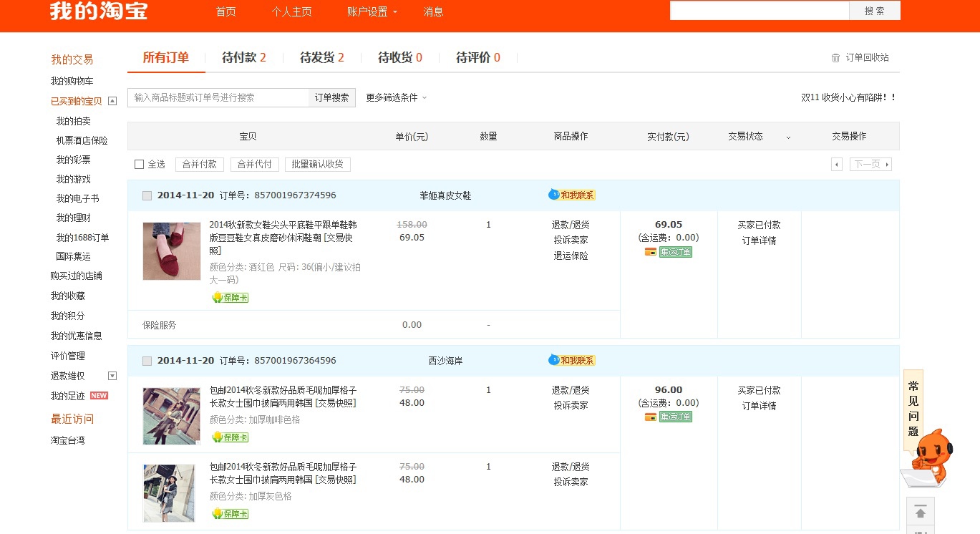Focus the order search input field

point(218,97)
